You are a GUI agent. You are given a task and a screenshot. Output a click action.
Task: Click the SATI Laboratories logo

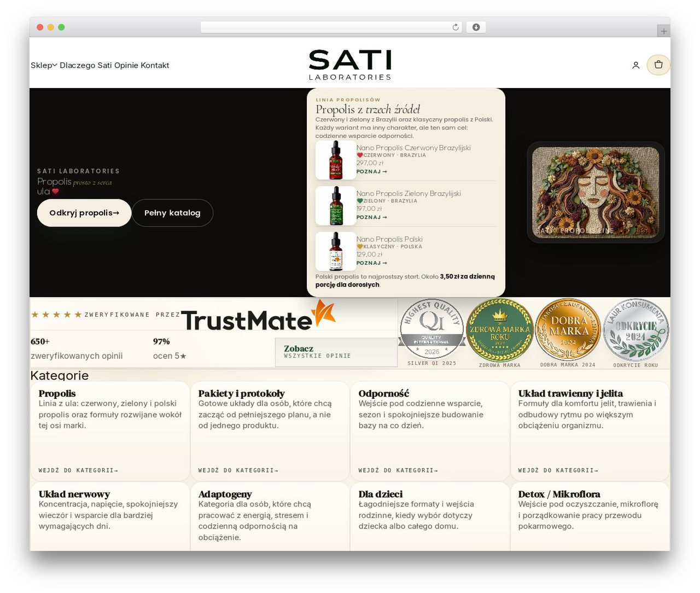pyautogui.click(x=350, y=65)
